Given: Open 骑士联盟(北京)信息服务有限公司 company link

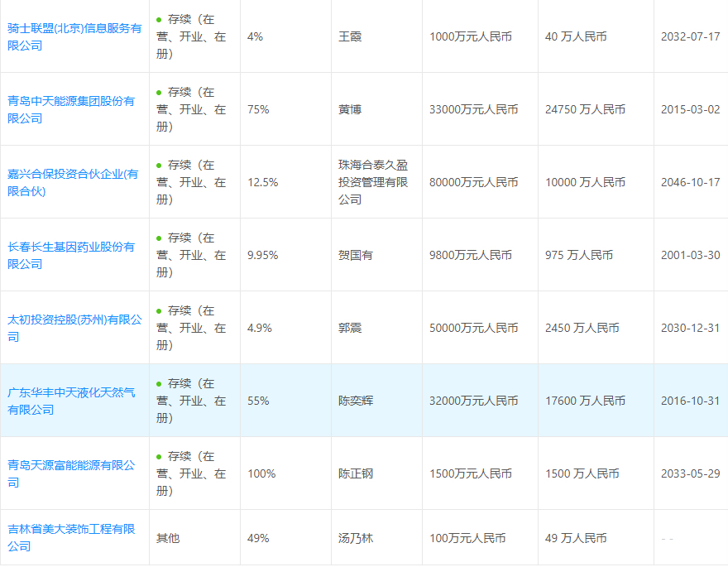Looking at the screenshot, I should (74, 36).
